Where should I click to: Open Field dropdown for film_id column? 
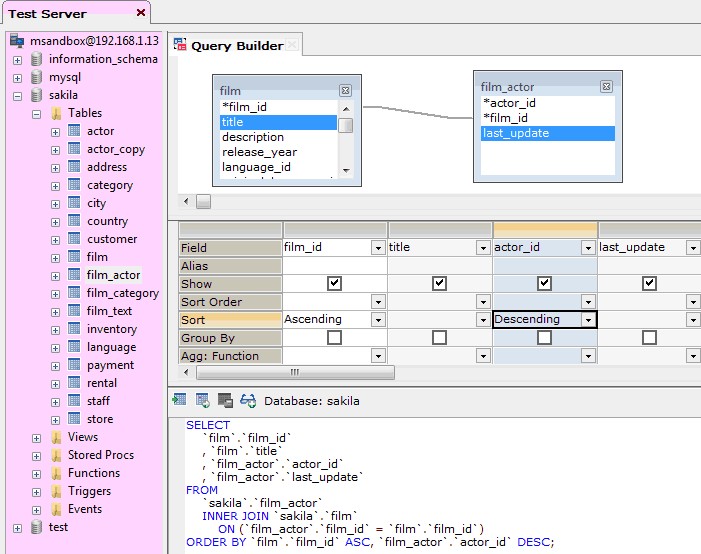pos(377,248)
